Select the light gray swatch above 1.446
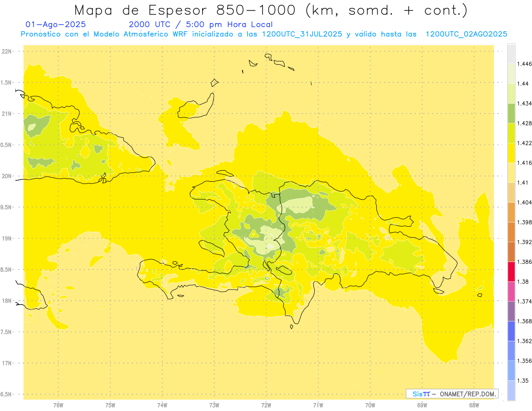This screenshot has width=532, height=411. point(511,54)
